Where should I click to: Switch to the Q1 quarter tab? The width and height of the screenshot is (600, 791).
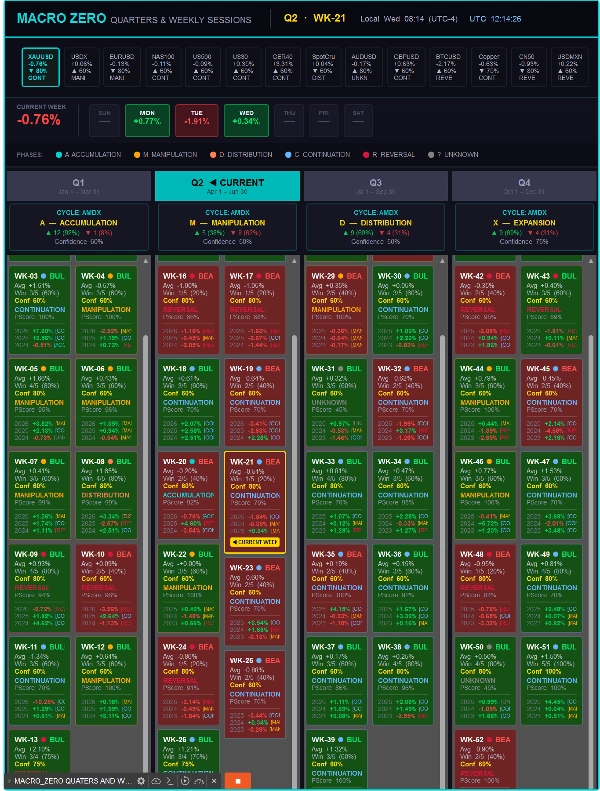(x=79, y=186)
